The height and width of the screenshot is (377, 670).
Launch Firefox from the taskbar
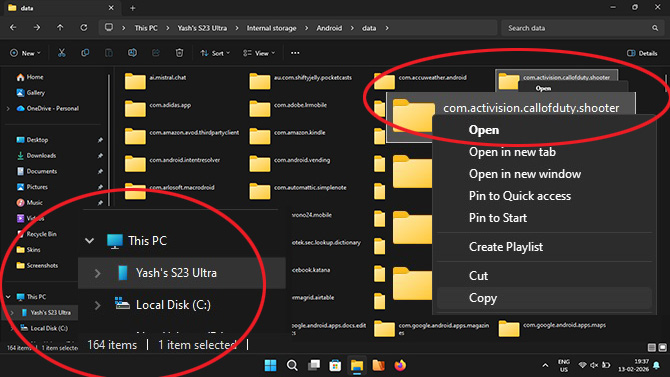coord(400,365)
